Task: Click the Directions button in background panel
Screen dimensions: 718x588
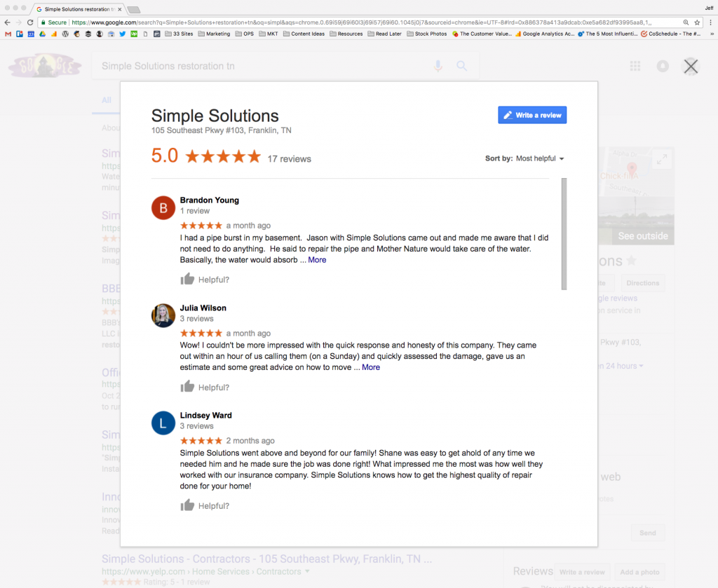Action: tap(642, 283)
